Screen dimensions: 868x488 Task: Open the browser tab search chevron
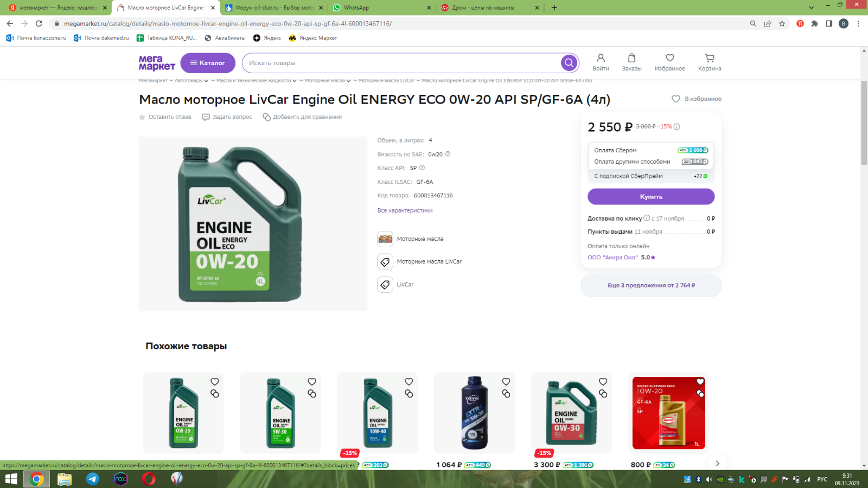coord(812,8)
